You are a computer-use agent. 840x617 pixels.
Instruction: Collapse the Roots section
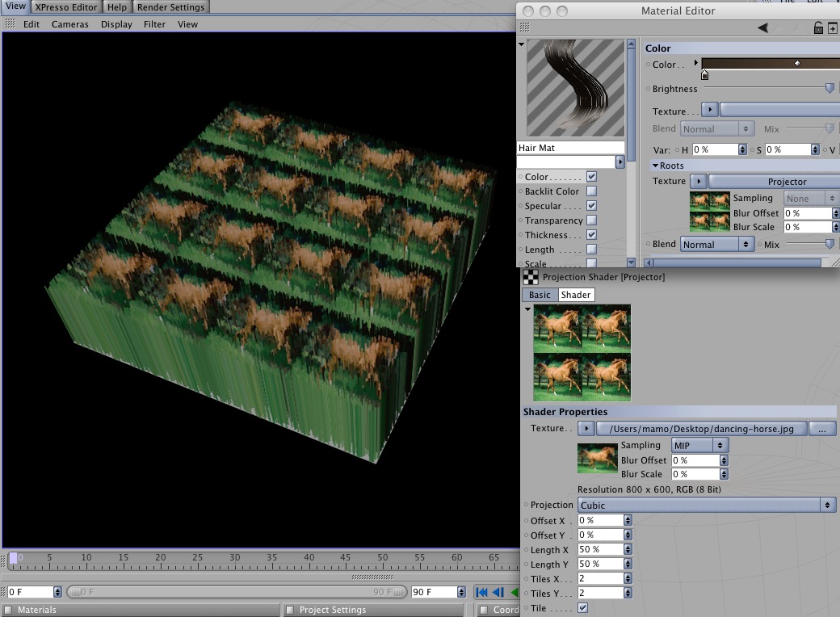coord(655,166)
